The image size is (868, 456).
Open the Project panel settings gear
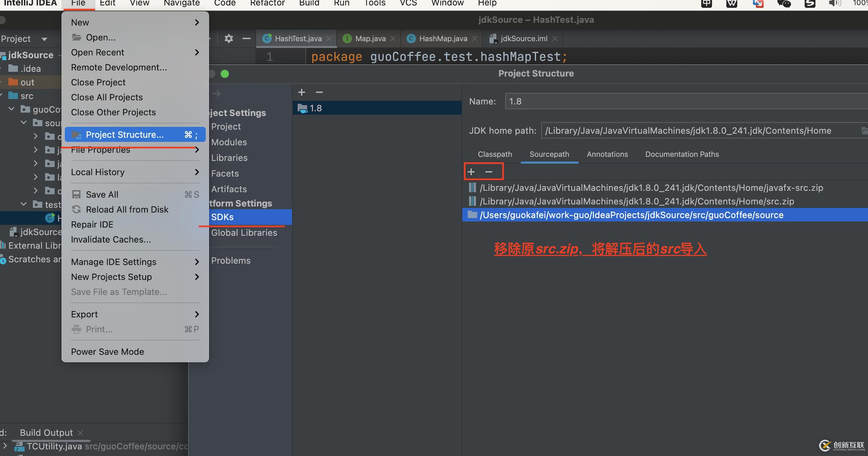pos(228,38)
